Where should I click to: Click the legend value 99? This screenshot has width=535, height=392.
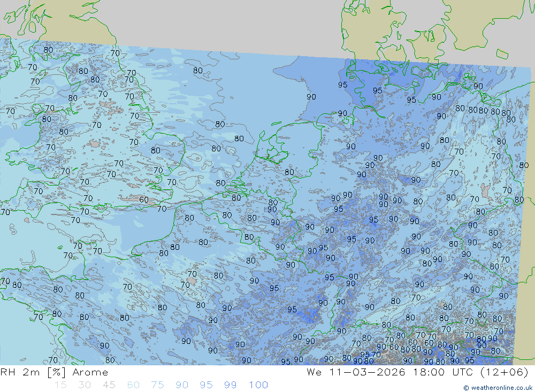[x=230, y=385]
